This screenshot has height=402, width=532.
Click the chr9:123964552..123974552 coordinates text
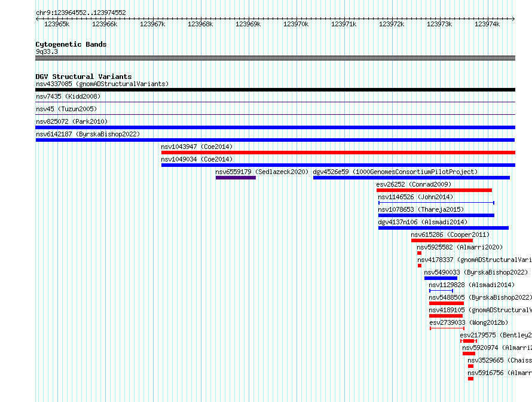click(81, 13)
